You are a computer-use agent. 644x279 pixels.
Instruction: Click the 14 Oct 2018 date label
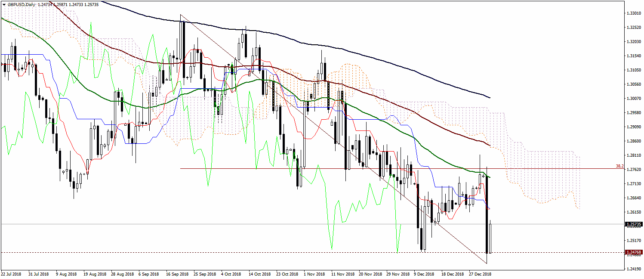[x=260, y=274]
